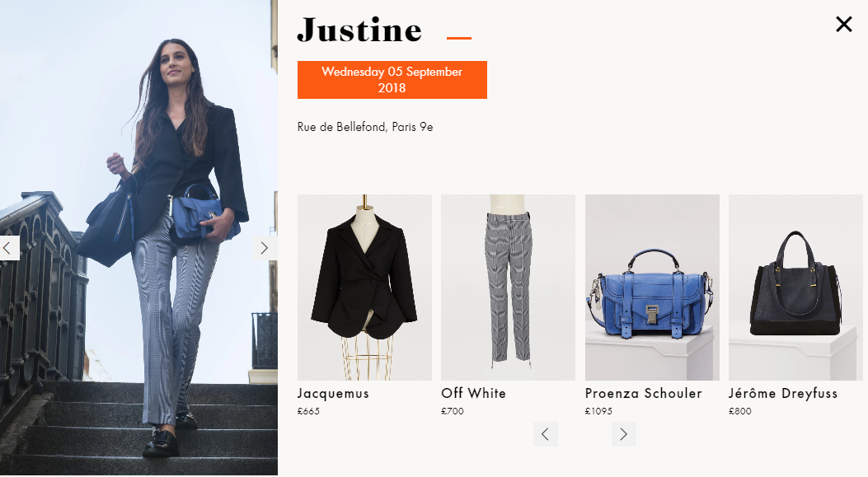Open the Jacquemus black blazer image
The height and width of the screenshot is (477, 868).
tap(364, 288)
